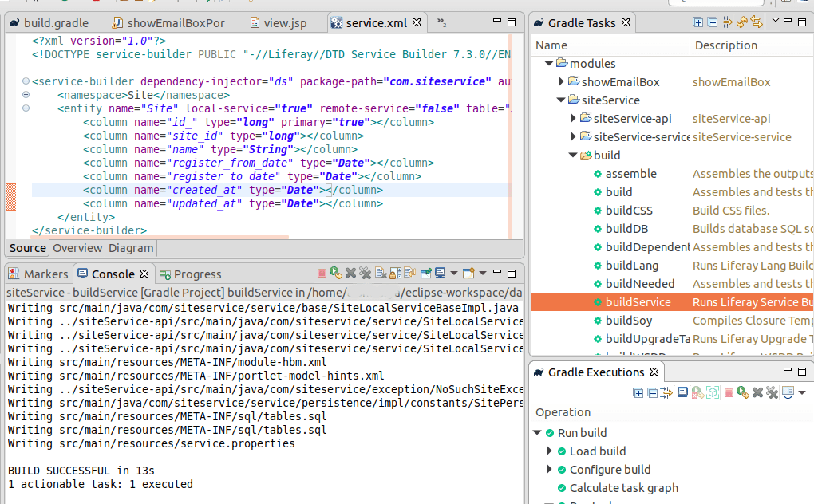
Task: Expand the showEmailBox module node
Action: click(561, 82)
